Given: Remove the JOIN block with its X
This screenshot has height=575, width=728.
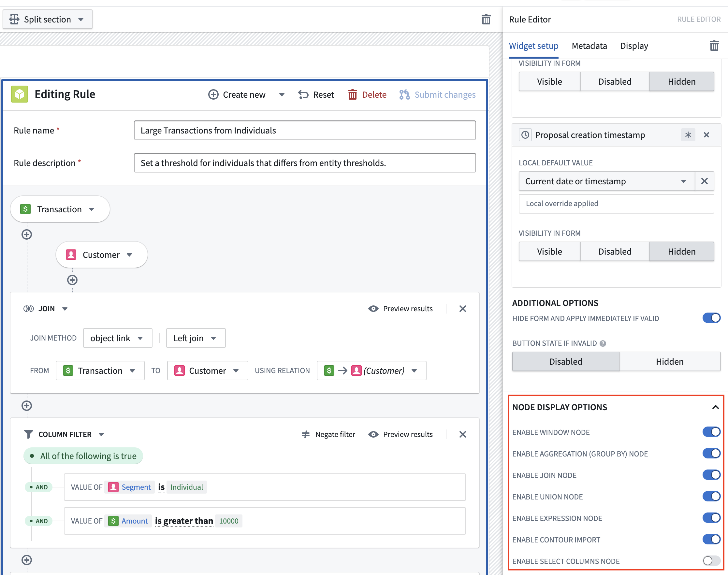Looking at the screenshot, I should coord(462,309).
